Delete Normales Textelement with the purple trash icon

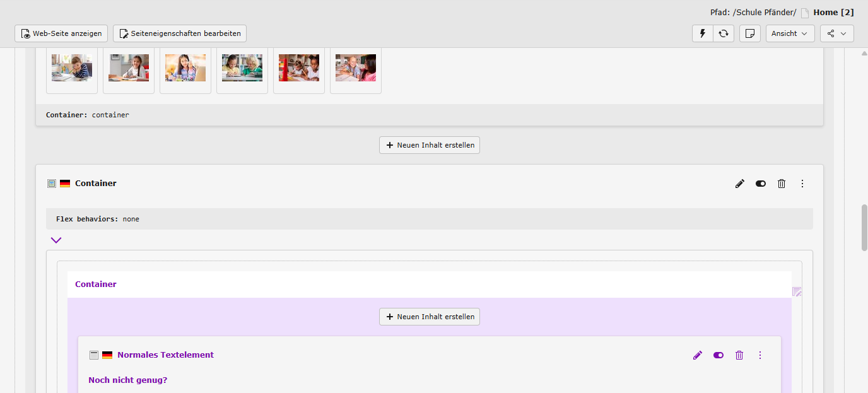click(739, 355)
